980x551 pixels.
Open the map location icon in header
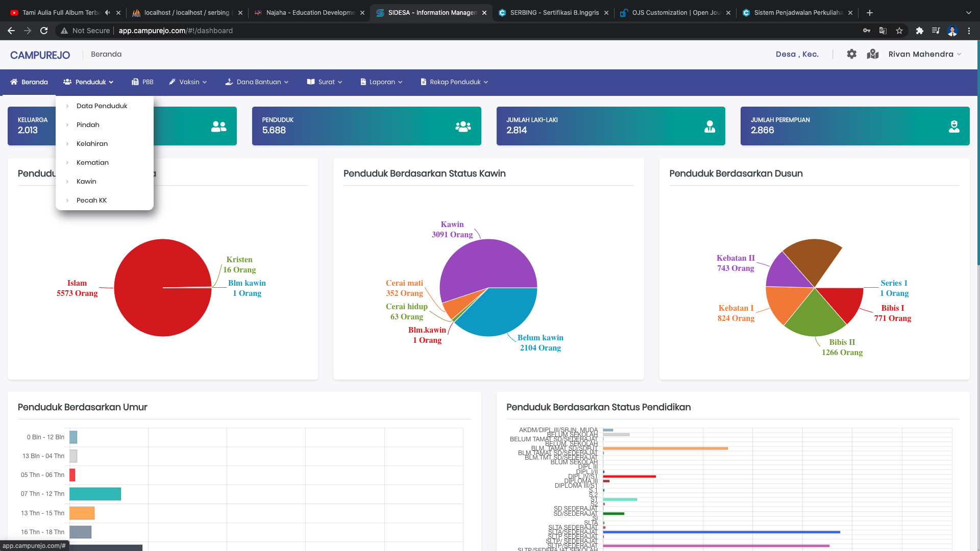(x=873, y=54)
